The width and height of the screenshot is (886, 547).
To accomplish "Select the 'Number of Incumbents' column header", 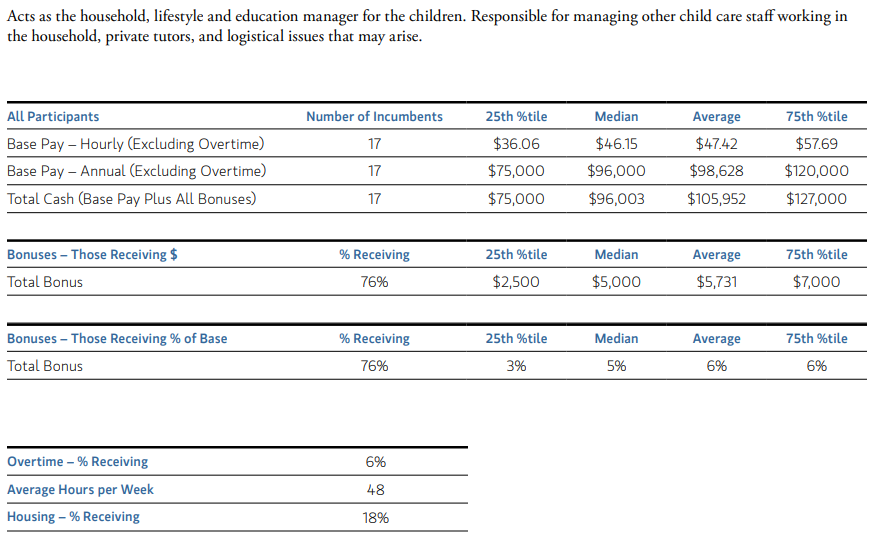I will tap(375, 116).
